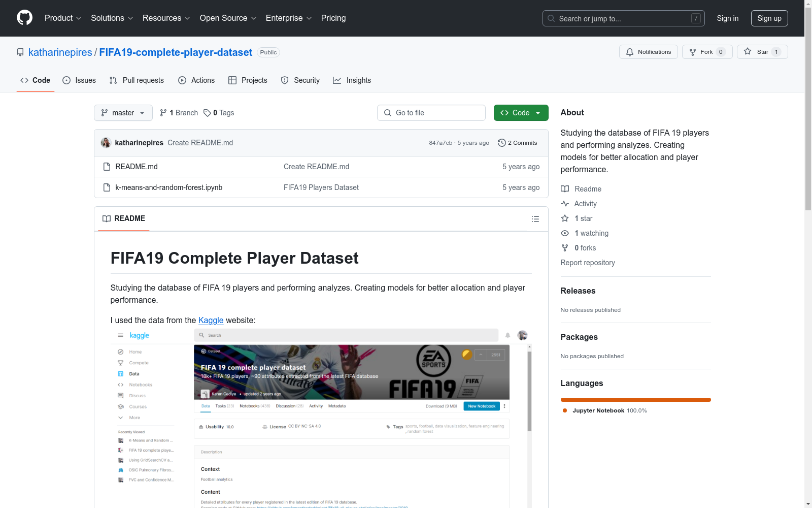Screen dimensions: 812x508
Task: Open the Activity link in About
Action: (x=579, y=204)
